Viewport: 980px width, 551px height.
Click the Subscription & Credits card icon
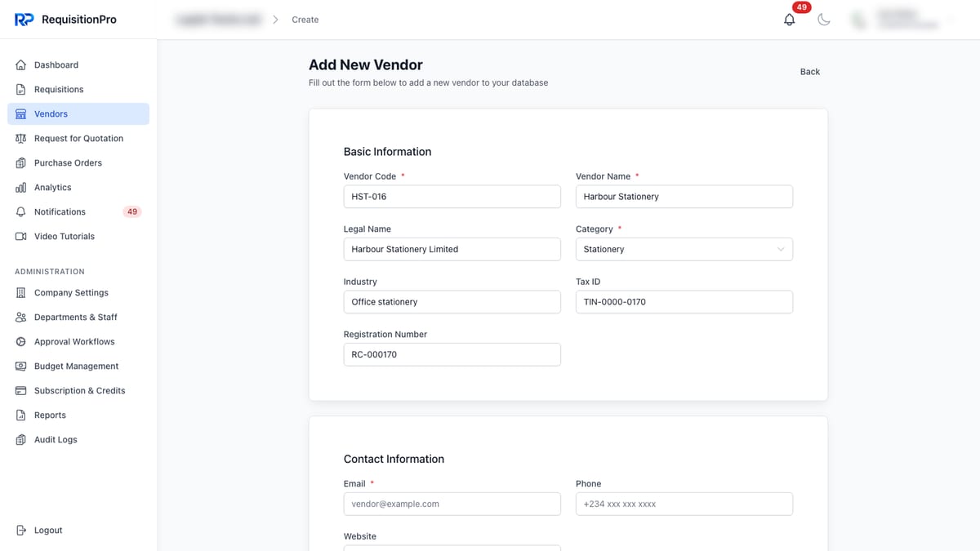21,391
